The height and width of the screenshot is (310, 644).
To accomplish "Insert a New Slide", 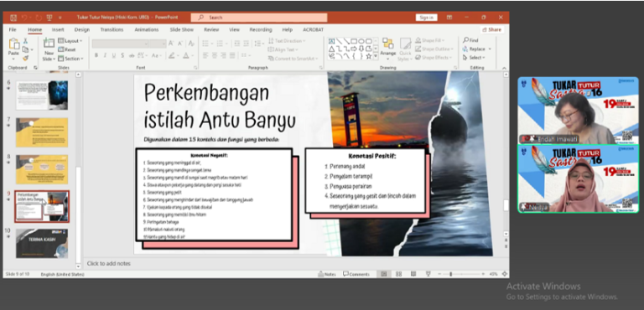I will [49, 49].
